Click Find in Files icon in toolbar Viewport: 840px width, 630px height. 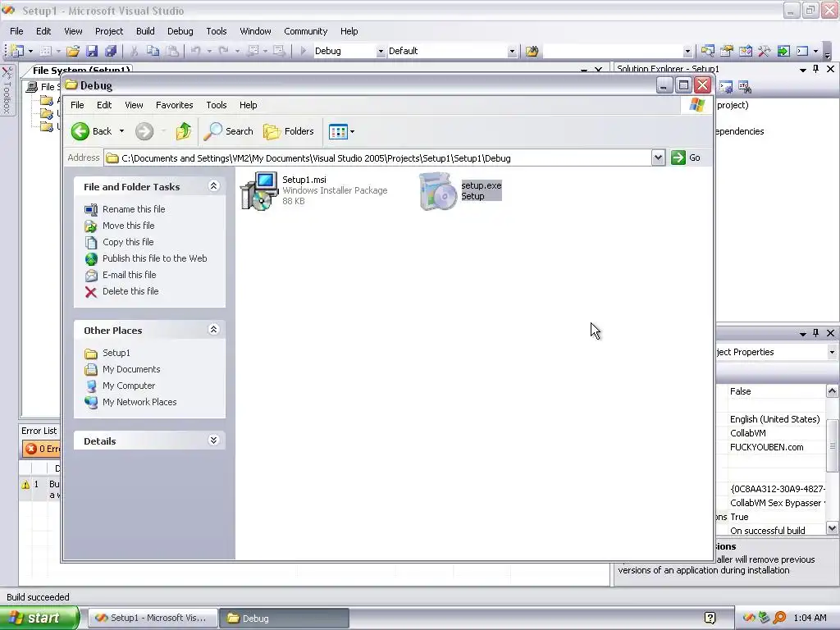coord(532,51)
